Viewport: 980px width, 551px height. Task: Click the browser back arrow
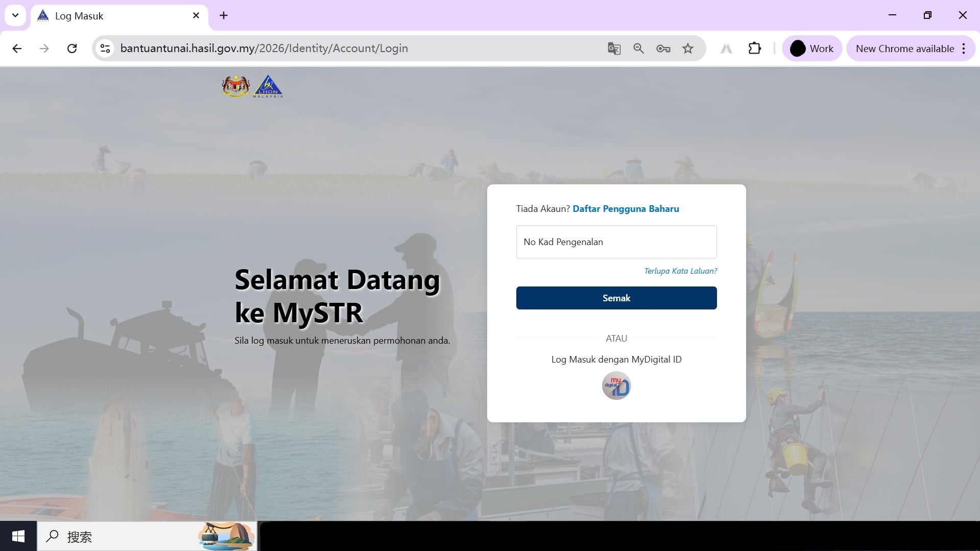pos(17,49)
